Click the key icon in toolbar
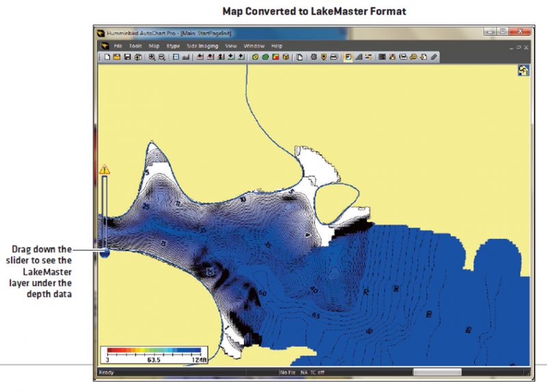The image size is (547, 392). point(414,57)
